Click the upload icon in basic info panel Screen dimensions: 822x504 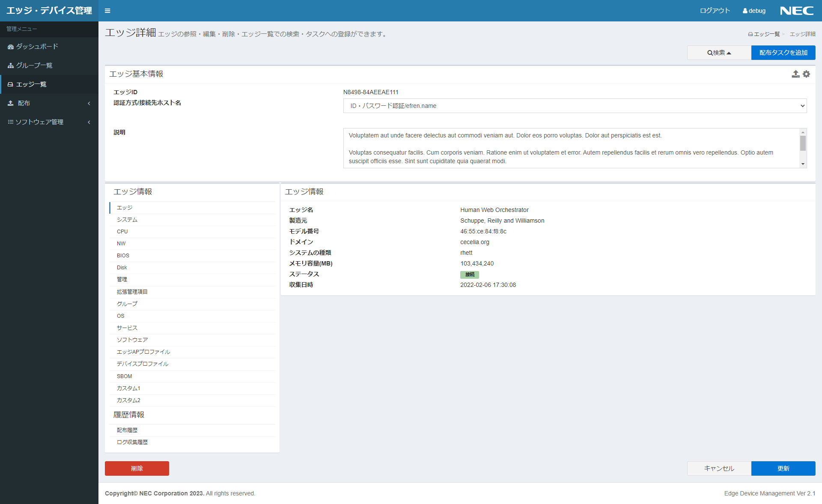(795, 74)
